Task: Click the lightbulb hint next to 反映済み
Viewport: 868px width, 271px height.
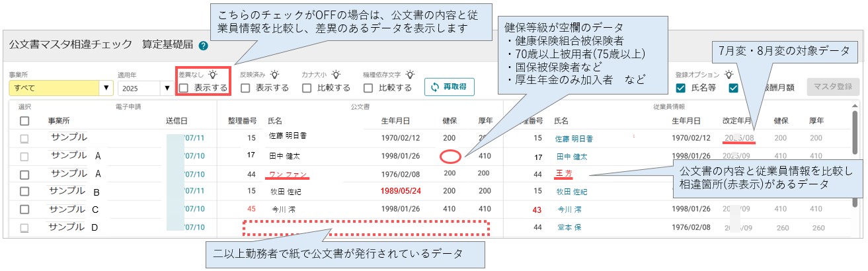Action: [274, 75]
